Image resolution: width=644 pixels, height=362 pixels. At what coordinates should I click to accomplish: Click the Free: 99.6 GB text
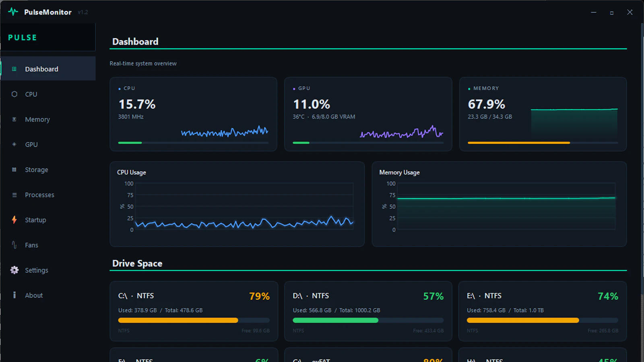pos(256,331)
